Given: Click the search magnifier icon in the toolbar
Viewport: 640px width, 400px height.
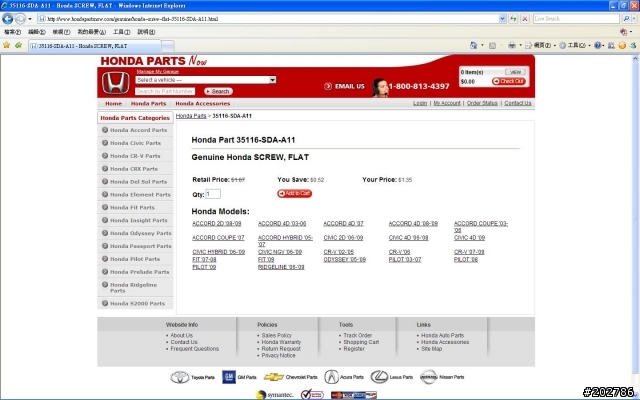Looking at the screenshot, I should 626,19.
